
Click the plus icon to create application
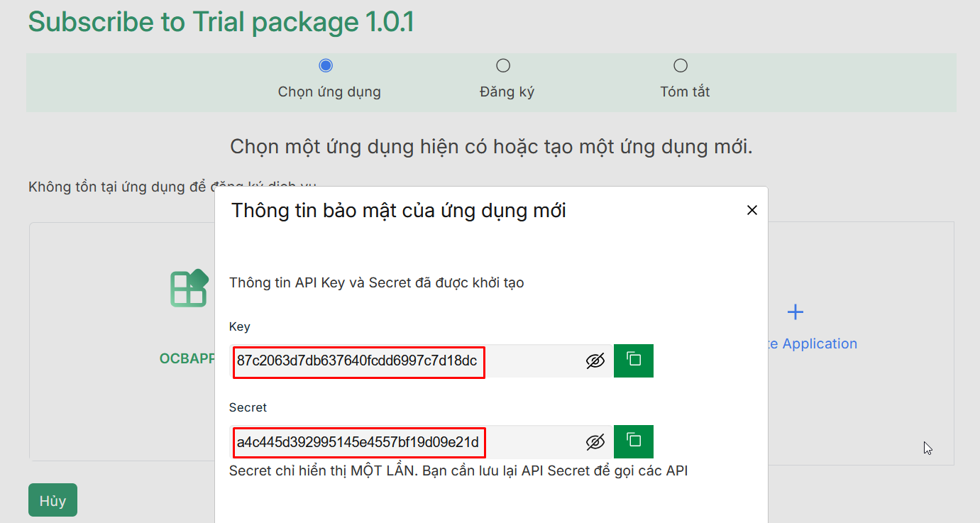795,312
